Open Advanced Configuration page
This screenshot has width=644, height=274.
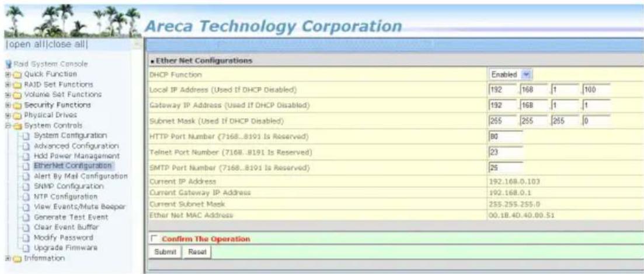point(76,146)
